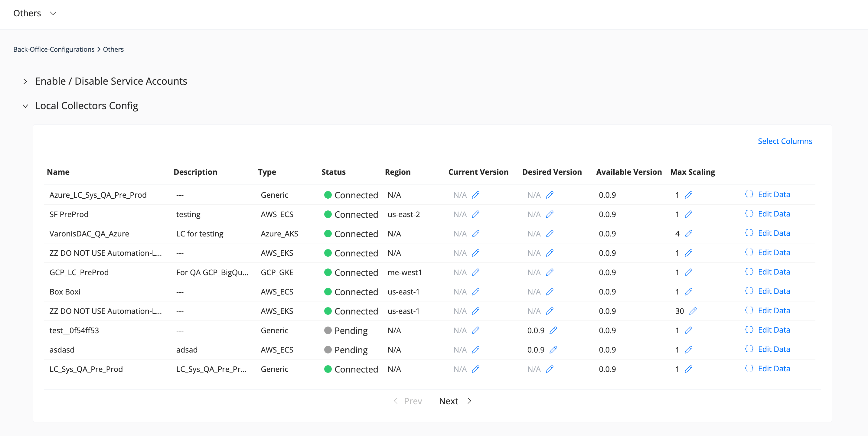Go to Back-Office-Configurations breadcrumb
Screen dimensions: 868x436
[54, 49]
